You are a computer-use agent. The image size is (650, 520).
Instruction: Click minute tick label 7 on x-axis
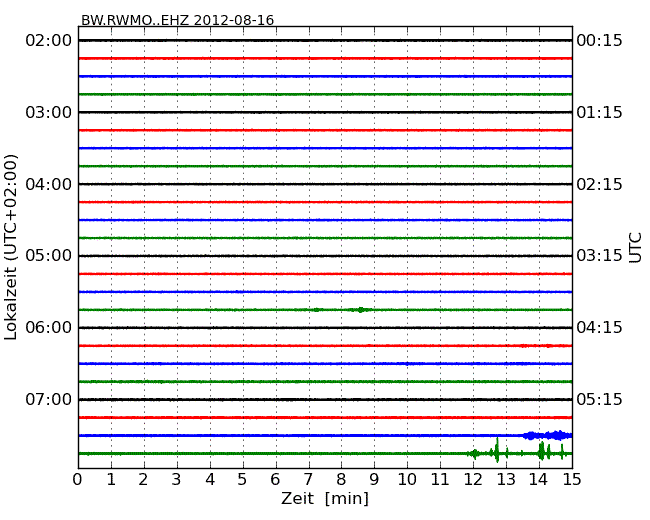[309, 480]
